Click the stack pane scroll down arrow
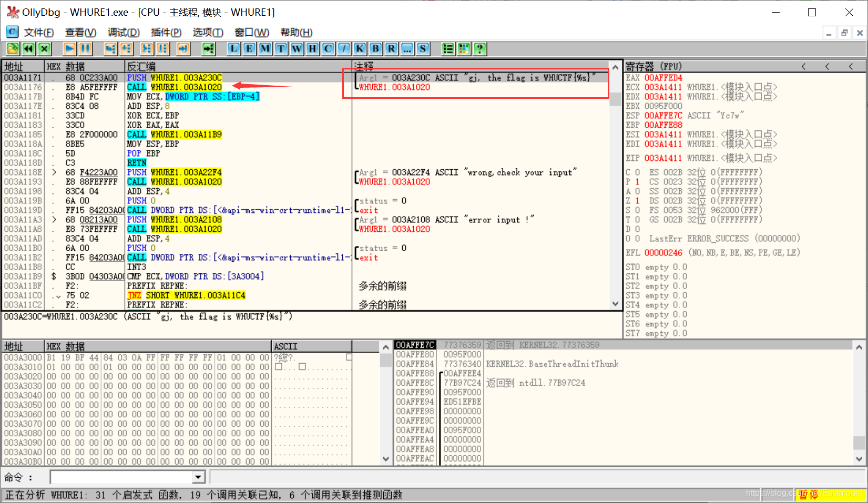Screen dimensions: 868x503 (859, 459)
